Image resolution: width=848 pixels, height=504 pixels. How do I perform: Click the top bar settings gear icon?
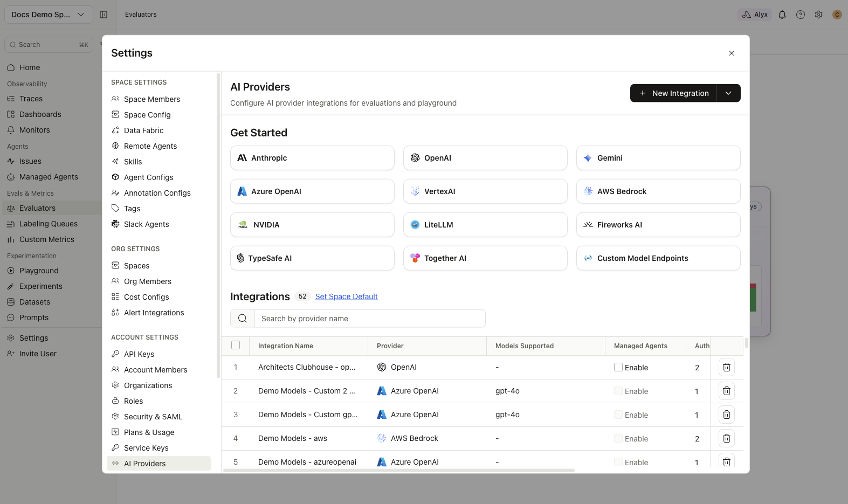click(x=819, y=15)
